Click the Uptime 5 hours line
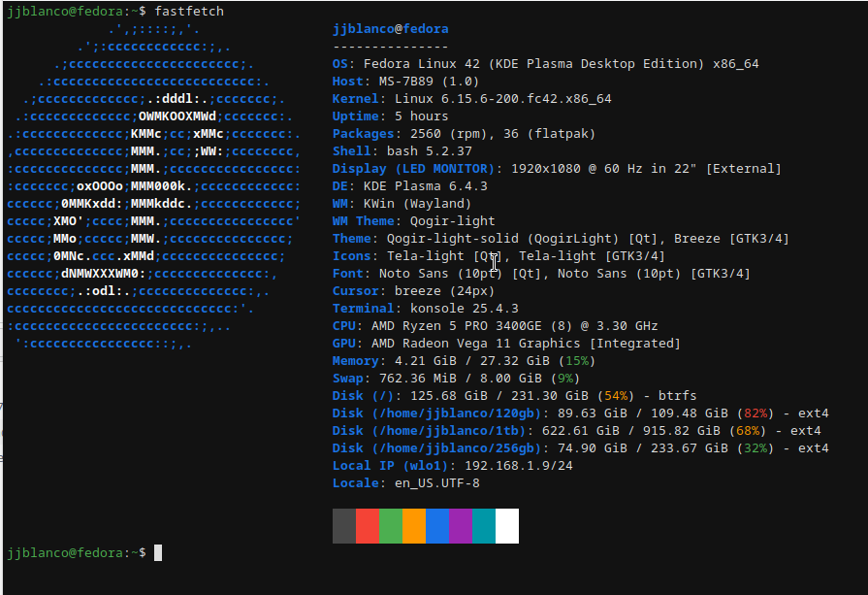Image resolution: width=868 pixels, height=595 pixels. pyautogui.click(x=390, y=116)
